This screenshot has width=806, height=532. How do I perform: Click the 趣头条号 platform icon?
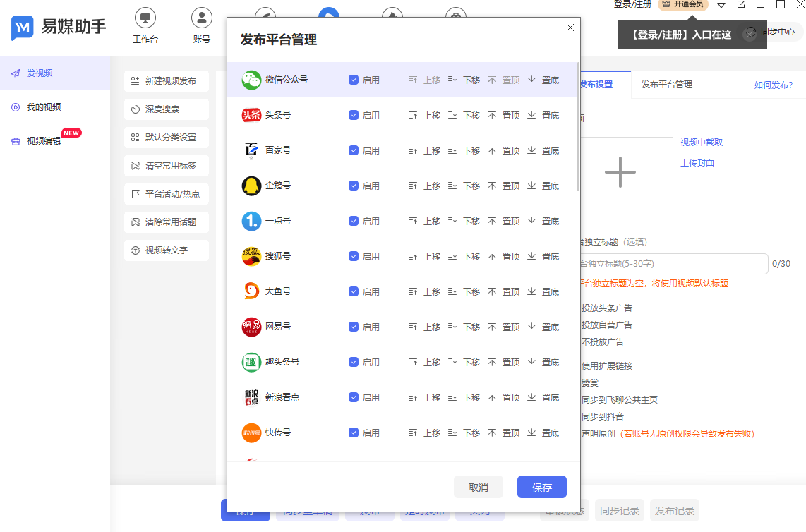[253, 361]
